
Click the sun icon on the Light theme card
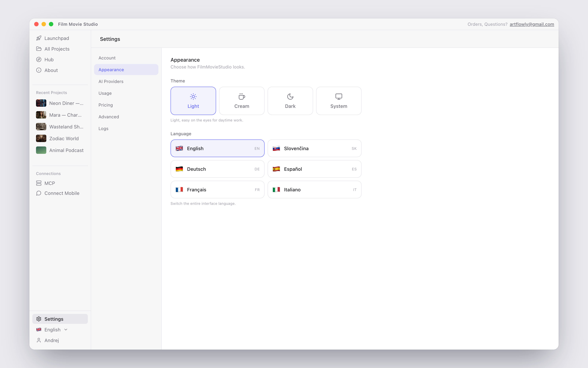click(x=193, y=97)
